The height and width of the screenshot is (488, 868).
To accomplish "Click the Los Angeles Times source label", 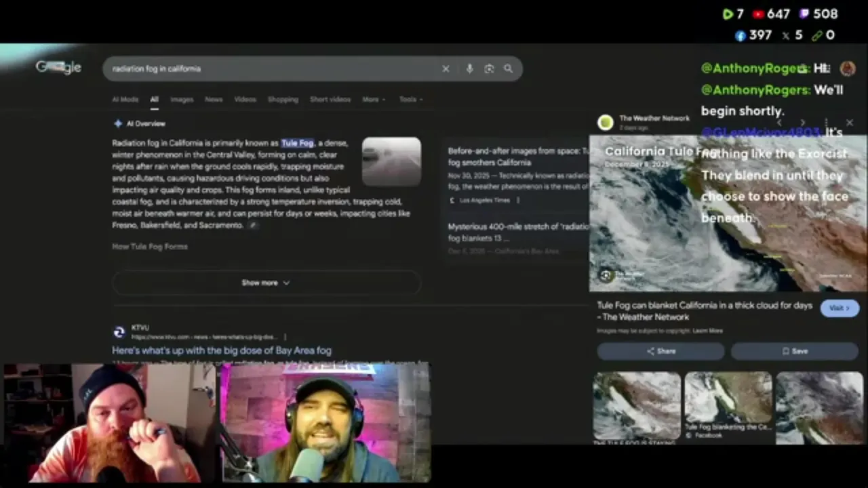I will 484,200.
